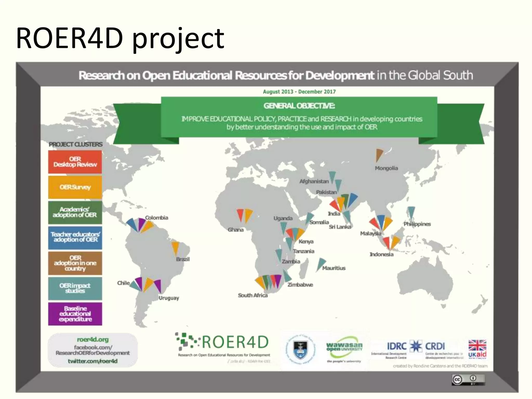Viewport: 532px width, 399px height.
Task: Select the green Academics' adoption of OER box
Action: pyautogui.click(x=75, y=212)
